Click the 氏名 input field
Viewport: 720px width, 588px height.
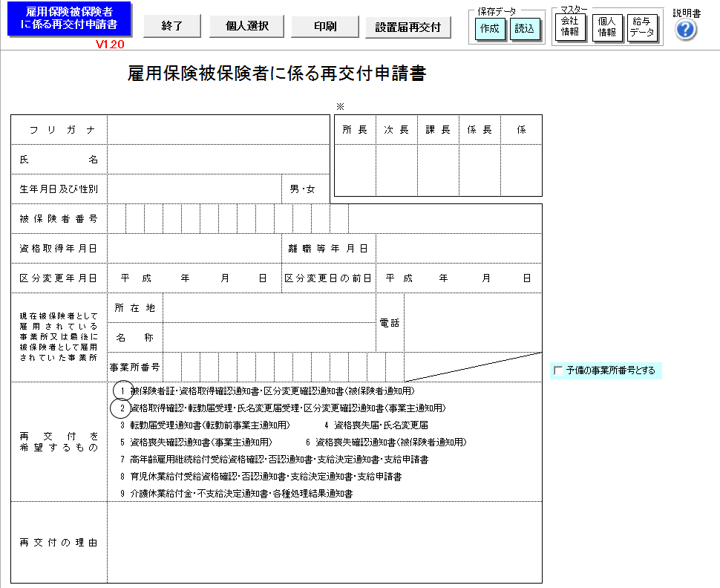coord(218,160)
